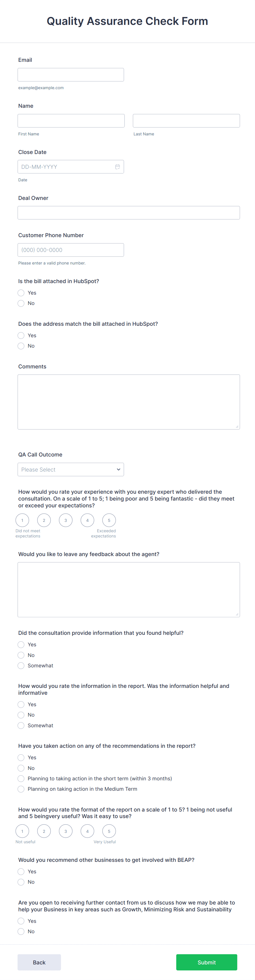Expand the Please Select chevron arrow

click(118, 469)
